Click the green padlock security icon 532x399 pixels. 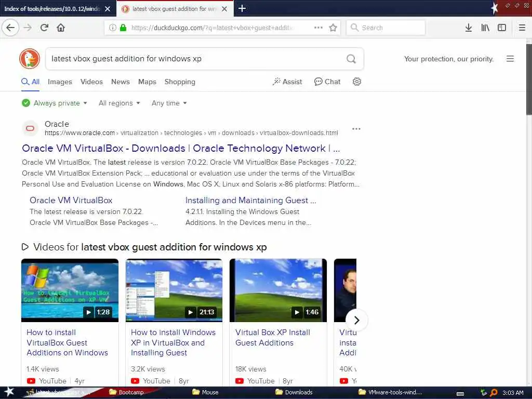click(123, 28)
